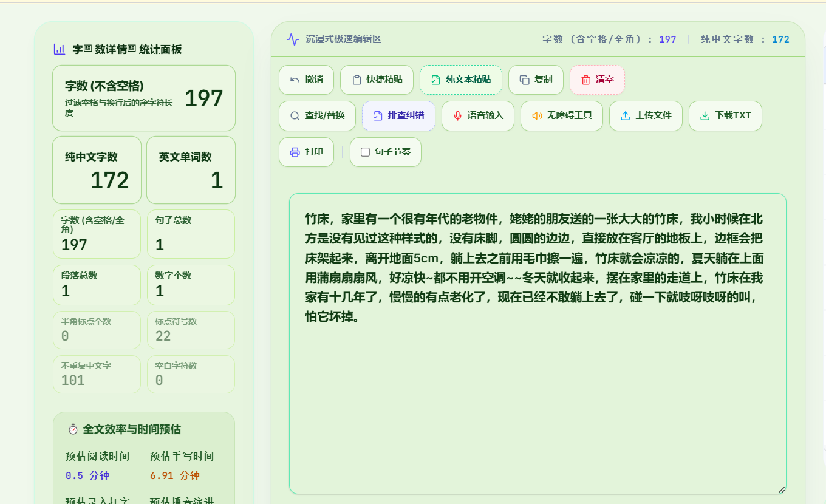Enable the 句子节奏 checkbox
This screenshot has height=504, width=826.
[x=365, y=152]
